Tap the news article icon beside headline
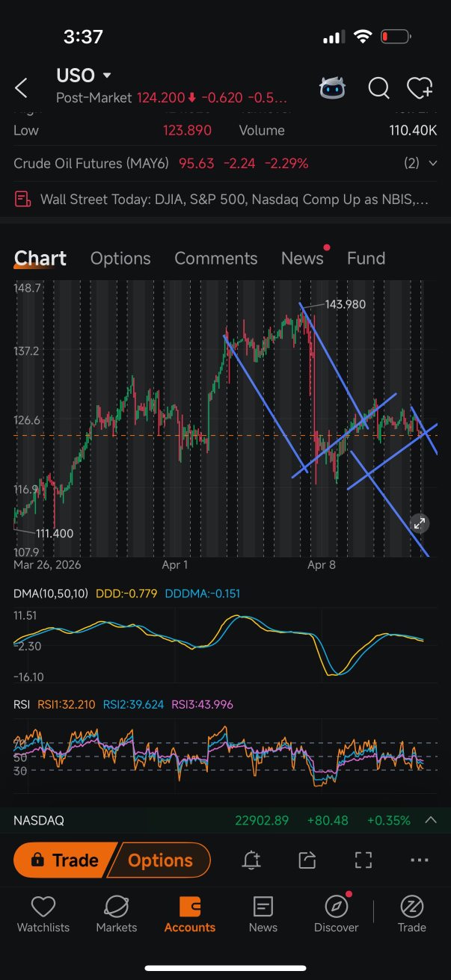Image resolution: width=451 pixels, height=980 pixels. [23, 200]
